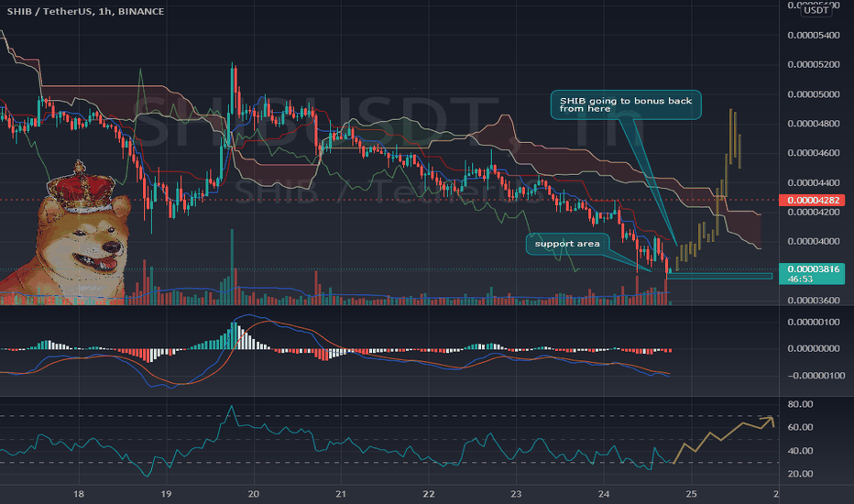Click date 18 on the time axis
This screenshot has width=854, height=504.
(x=79, y=494)
